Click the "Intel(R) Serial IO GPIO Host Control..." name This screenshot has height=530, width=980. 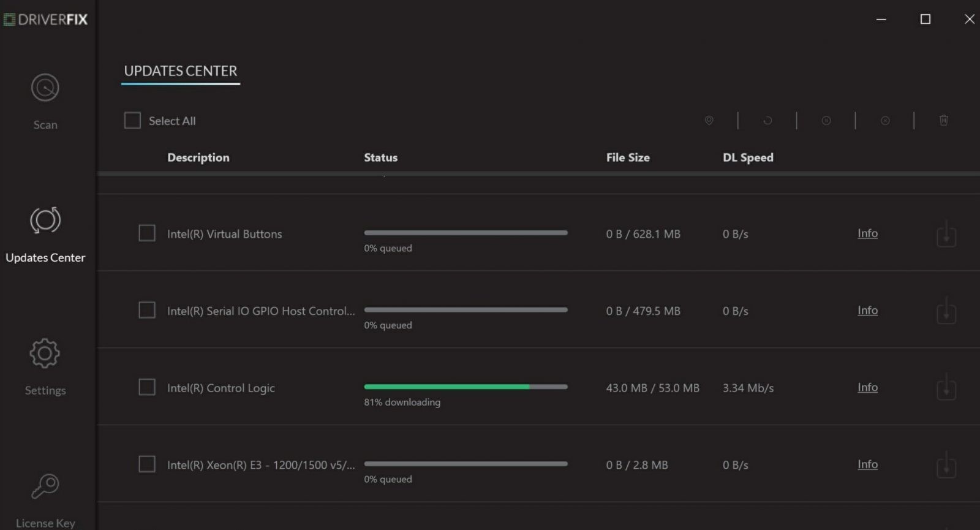pos(261,311)
